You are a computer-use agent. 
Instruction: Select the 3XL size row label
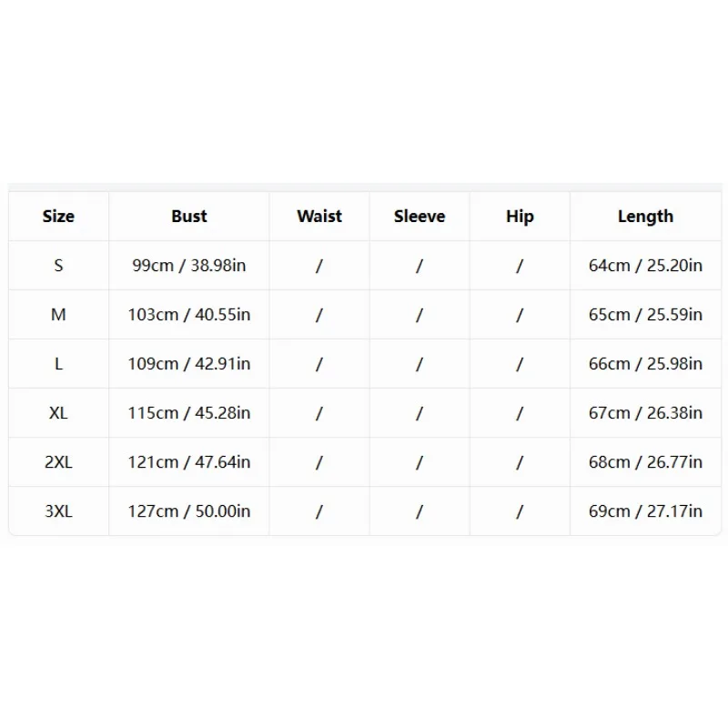click(58, 511)
